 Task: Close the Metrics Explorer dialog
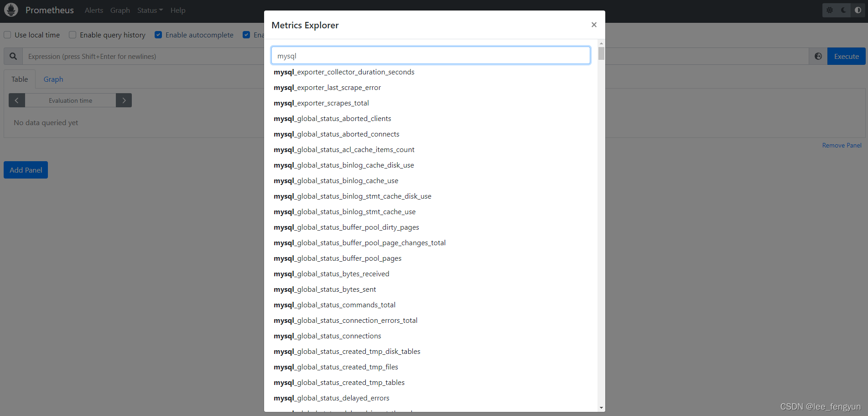pos(594,25)
